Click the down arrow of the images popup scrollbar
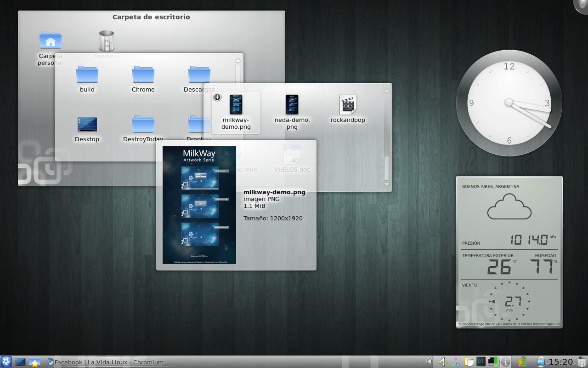The height and width of the screenshot is (368, 588). tap(387, 184)
